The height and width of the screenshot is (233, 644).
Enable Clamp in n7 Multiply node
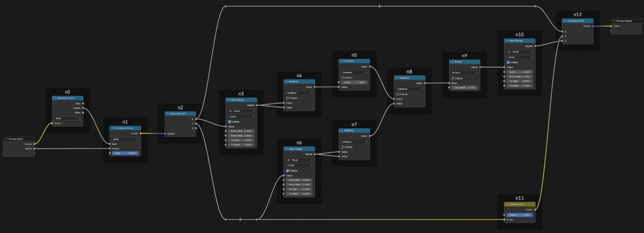click(x=342, y=147)
